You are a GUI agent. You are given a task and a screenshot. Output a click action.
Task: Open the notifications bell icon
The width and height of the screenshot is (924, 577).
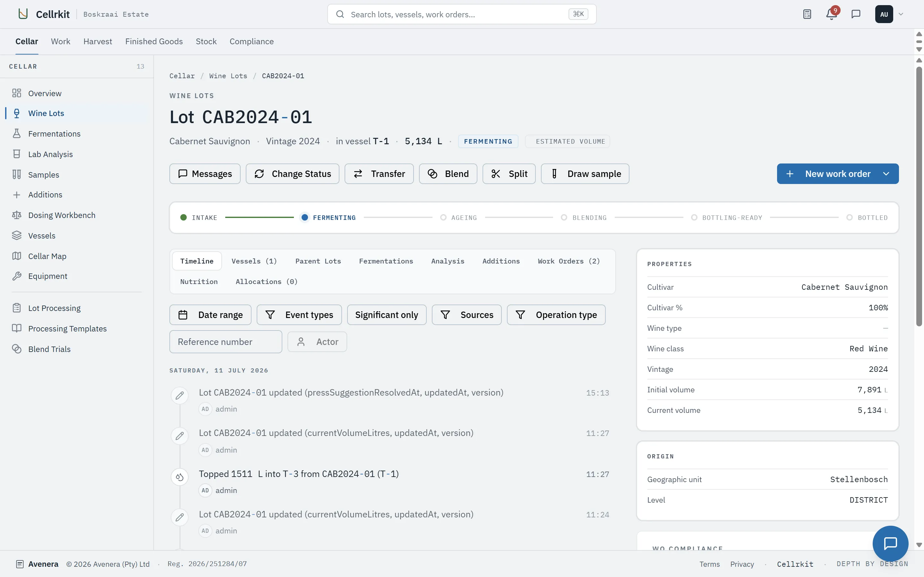[831, 14]
